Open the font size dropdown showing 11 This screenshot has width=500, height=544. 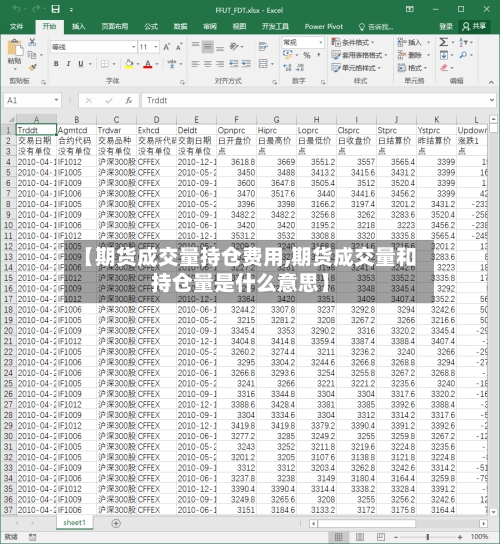(x=156, y=47)
